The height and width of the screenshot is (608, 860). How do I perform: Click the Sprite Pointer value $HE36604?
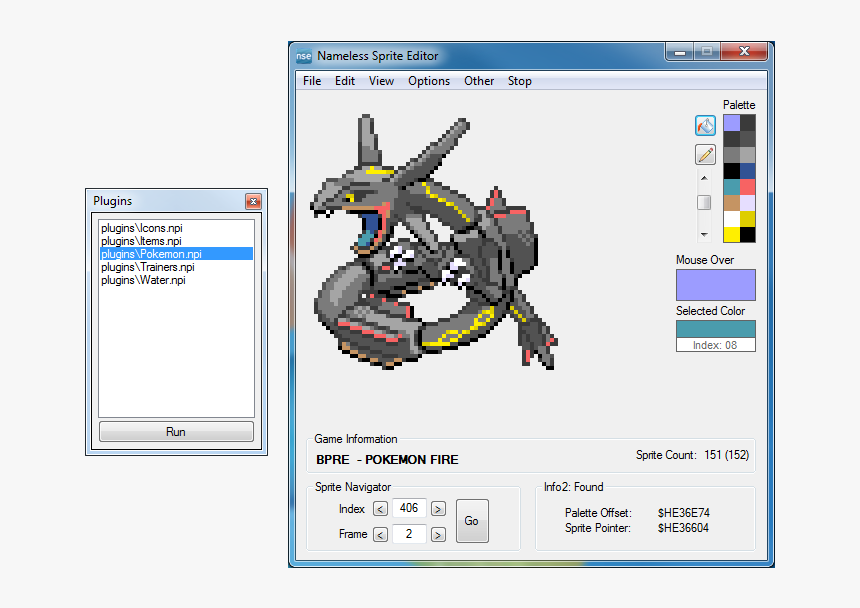pyautogui.click(x=683, y=528)
